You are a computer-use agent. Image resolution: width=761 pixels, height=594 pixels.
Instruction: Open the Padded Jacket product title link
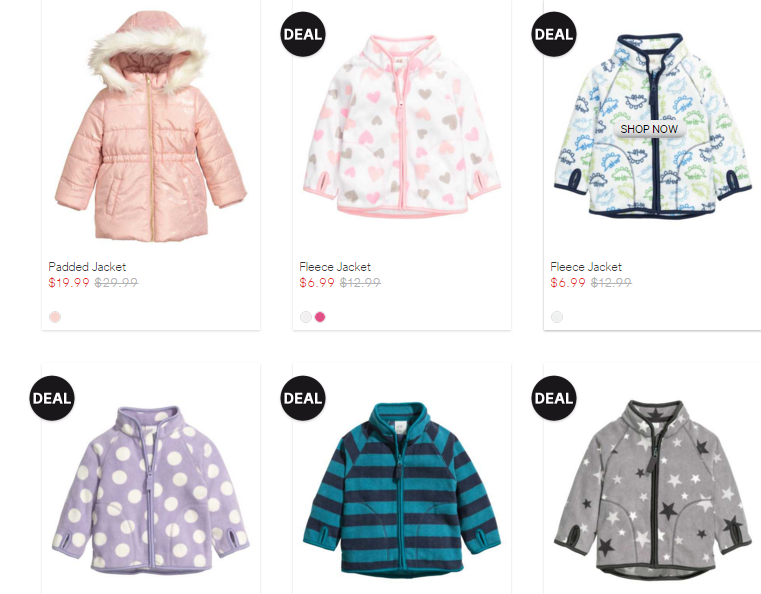click(87, 267)
